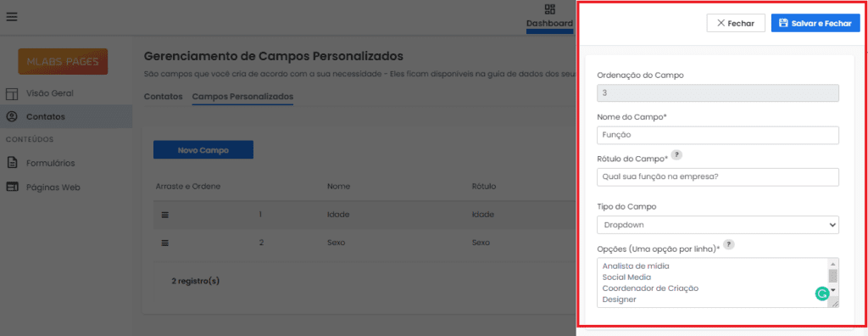Open the Visão Geral menu item
The height and width of the screenshot is (336, 868).
click(x=50, y=93)
